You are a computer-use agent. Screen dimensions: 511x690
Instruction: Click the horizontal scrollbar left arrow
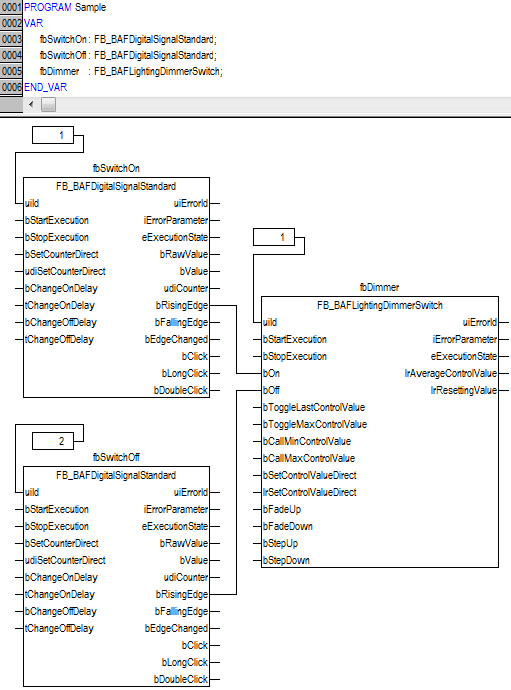pos(31,105)
